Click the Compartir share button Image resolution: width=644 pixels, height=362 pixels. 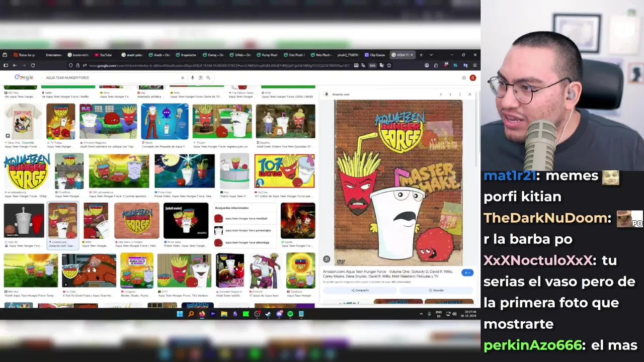tap(360, 290)
